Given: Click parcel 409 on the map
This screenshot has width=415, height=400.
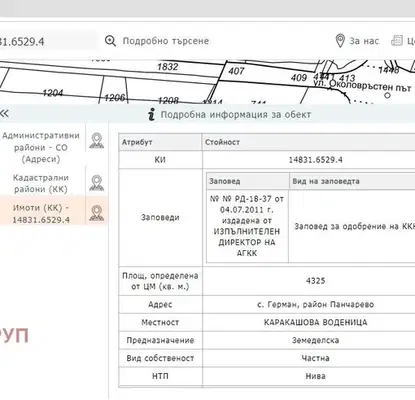Looking at the screenshot, I should click(x=299, y=78).
